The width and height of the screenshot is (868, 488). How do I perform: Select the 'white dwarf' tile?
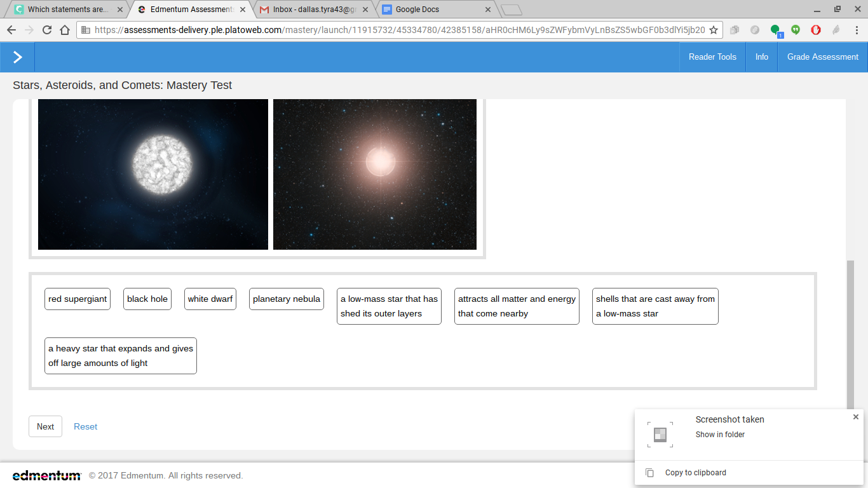[210, 299]
